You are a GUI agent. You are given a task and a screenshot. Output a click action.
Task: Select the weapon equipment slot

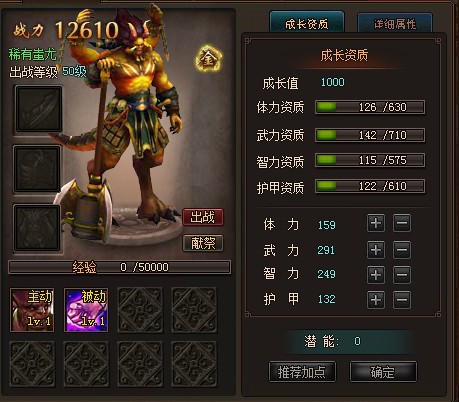[39, 109]
